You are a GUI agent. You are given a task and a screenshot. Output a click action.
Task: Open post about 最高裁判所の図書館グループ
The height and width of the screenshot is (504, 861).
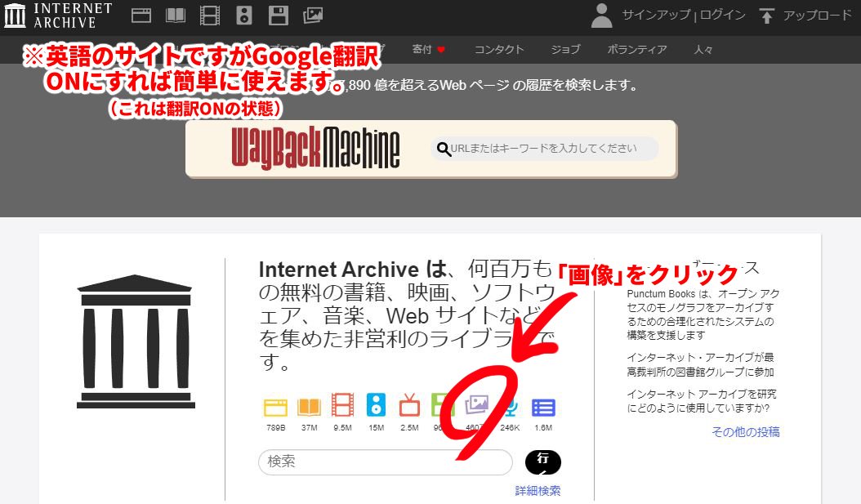click(x=701, y=364)
